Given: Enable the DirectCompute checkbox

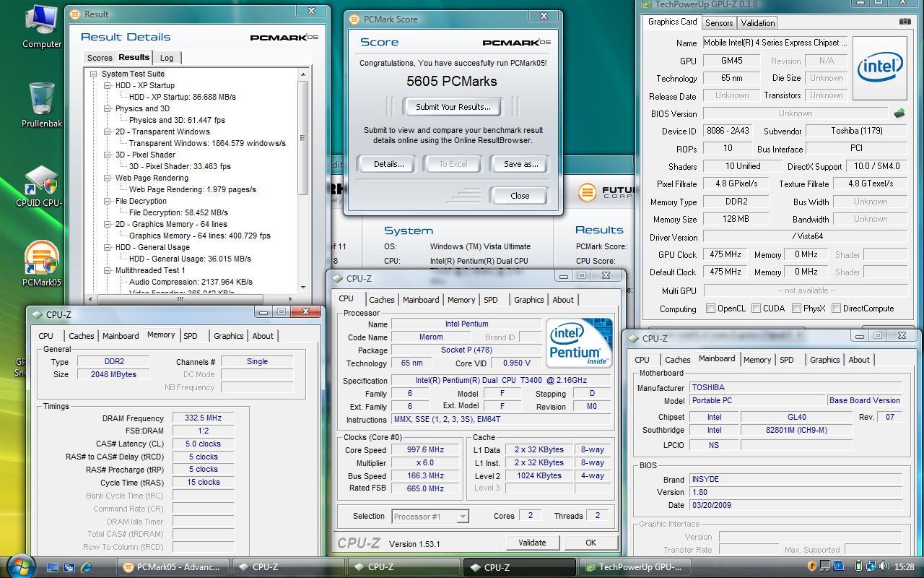Looking at the screenshot, I should (x=836, y=309).
